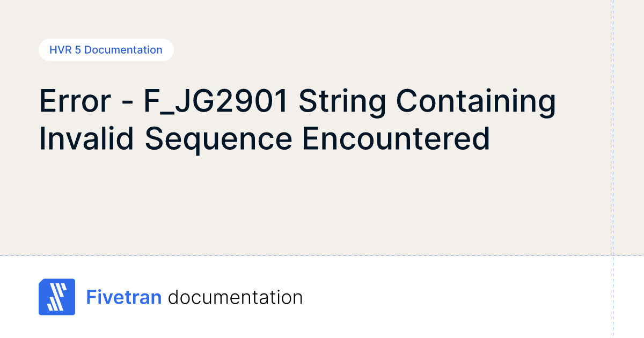Select the word Invalid in the title
This screenshot has height=338, width=644.
(85, 138)
